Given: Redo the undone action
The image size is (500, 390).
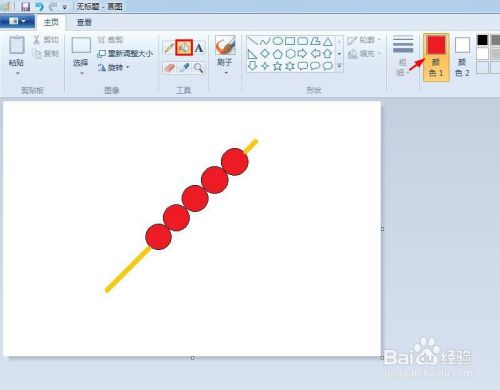Looking at the screenshot, I should [53, 6].
